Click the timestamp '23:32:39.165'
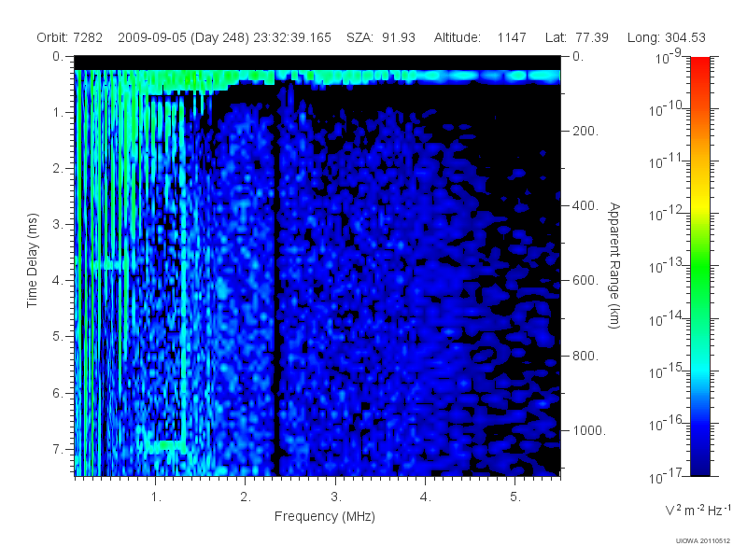The image size is (747, 560). pyautogui.click(x=292, y=37)
